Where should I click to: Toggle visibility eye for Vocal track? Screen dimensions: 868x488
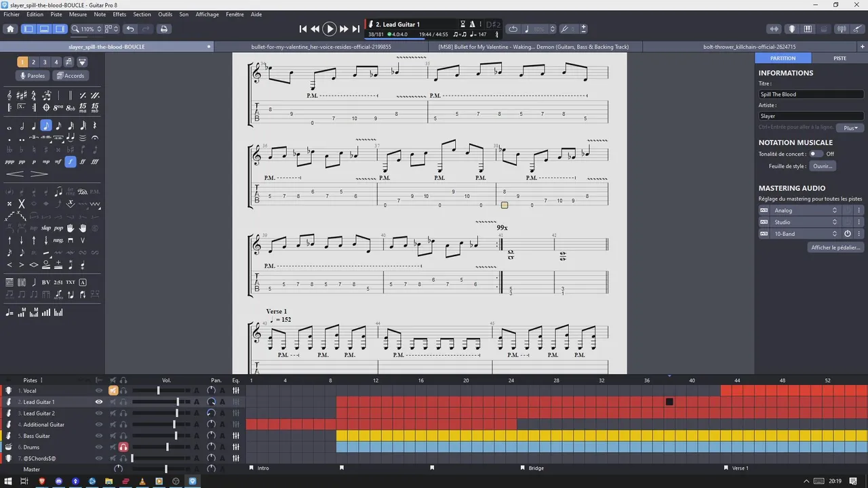point(99,390)
